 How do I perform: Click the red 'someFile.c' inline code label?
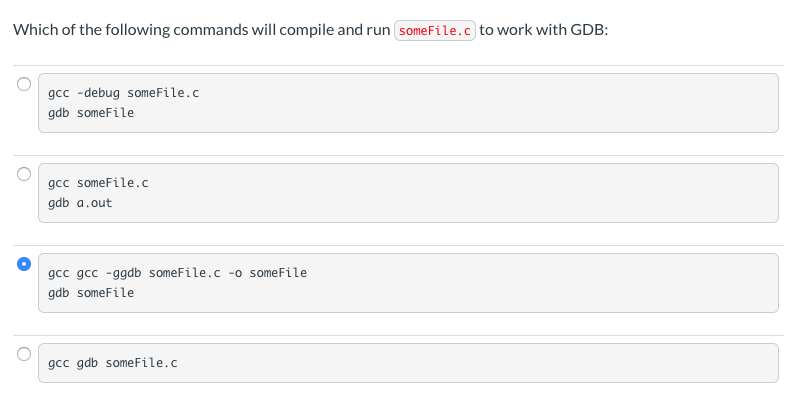[x=435, y=30]
